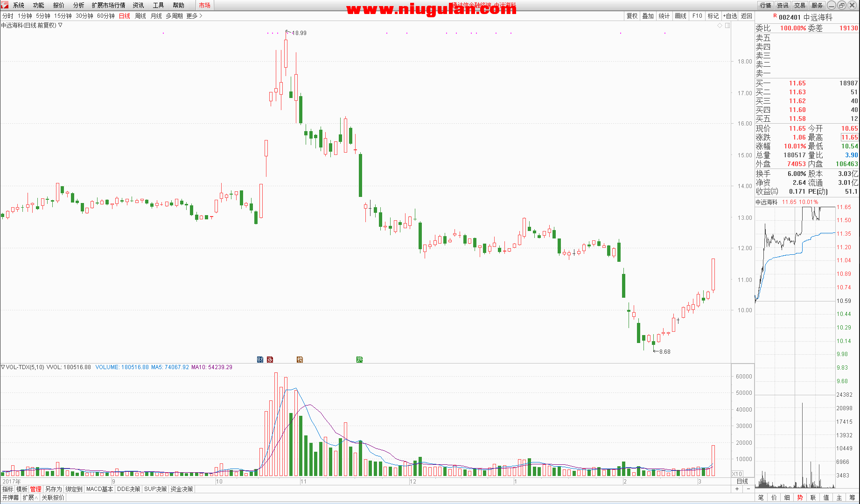Switch to 筹 chip distribution tab
Viewport: 860px width, 504px height.
point(852,497)
